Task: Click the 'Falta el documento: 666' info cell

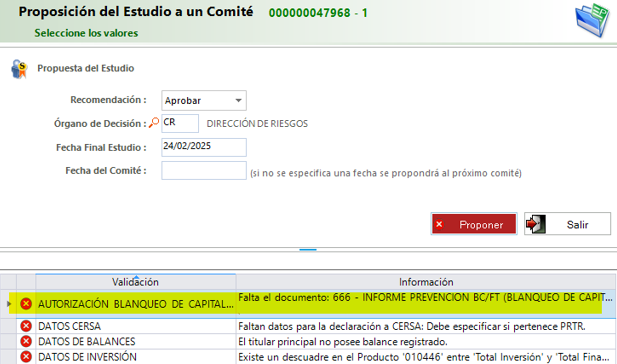Action: [x=426, y=304]
